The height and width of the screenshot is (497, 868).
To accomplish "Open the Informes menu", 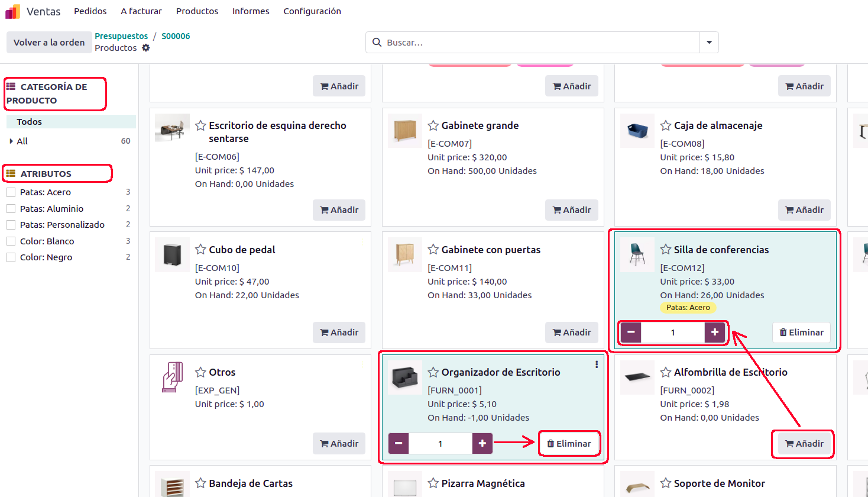I will 251,11.
